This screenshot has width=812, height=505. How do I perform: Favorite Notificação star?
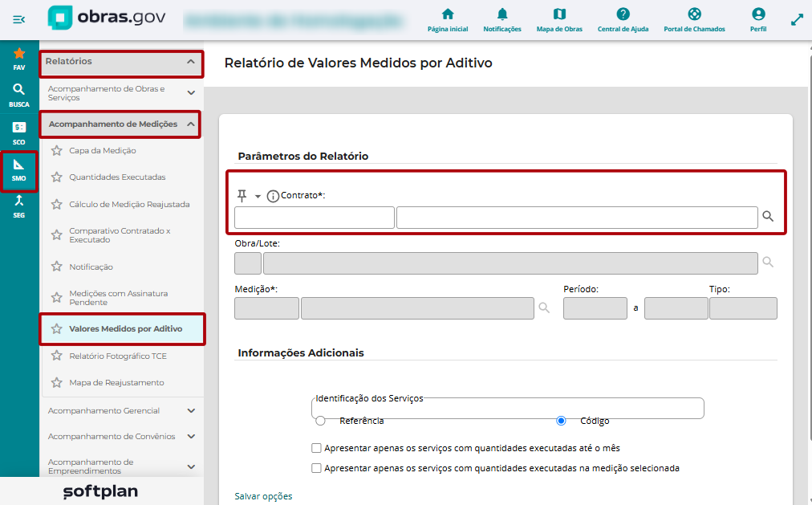[57, 267]
